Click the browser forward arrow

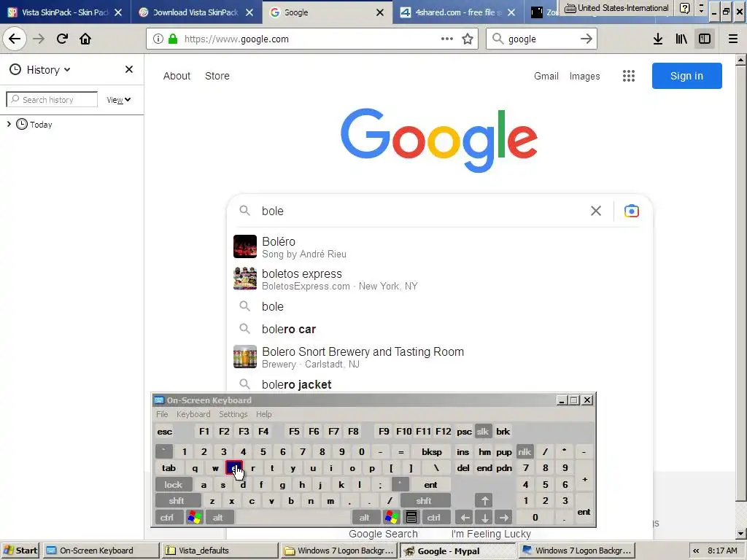[39, 39]
